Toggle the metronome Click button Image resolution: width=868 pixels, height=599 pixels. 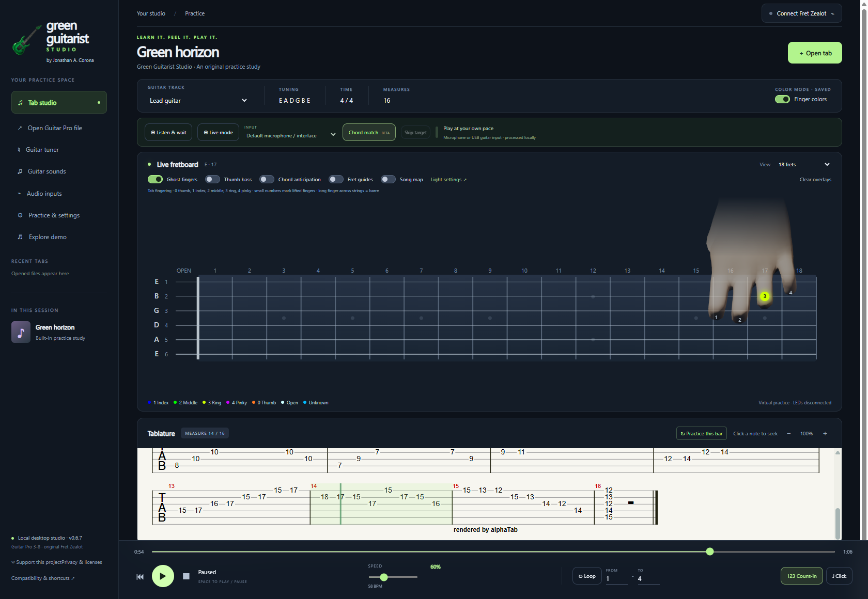(x=839, y=576)
